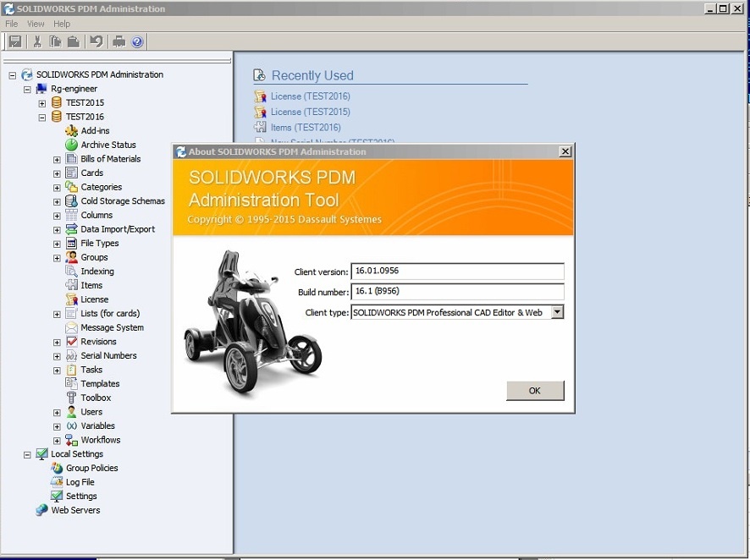The image size is (750, 560).
Task: Expand the Bills of Materials node
Action: [x=57, y=160]
